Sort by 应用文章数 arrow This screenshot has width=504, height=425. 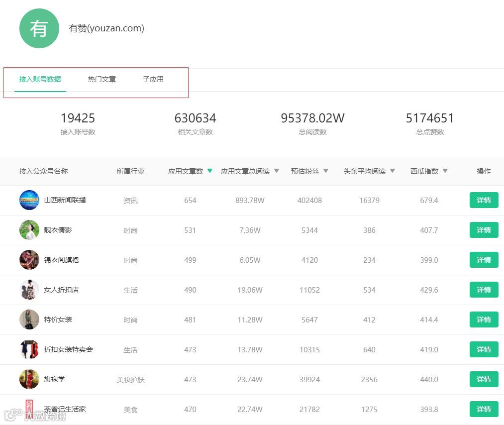coord(210,171)
